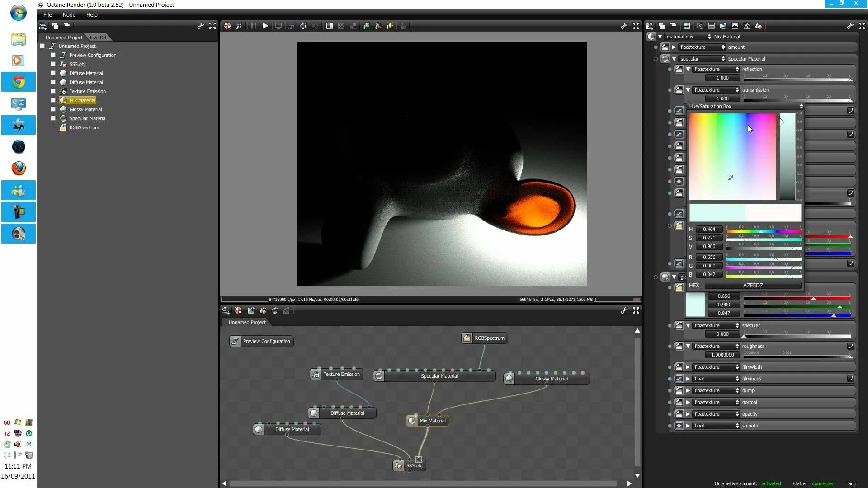Click the Texture Emission node icon in graph
Viewport: 868px width, 488px height.
pos(316,374)
